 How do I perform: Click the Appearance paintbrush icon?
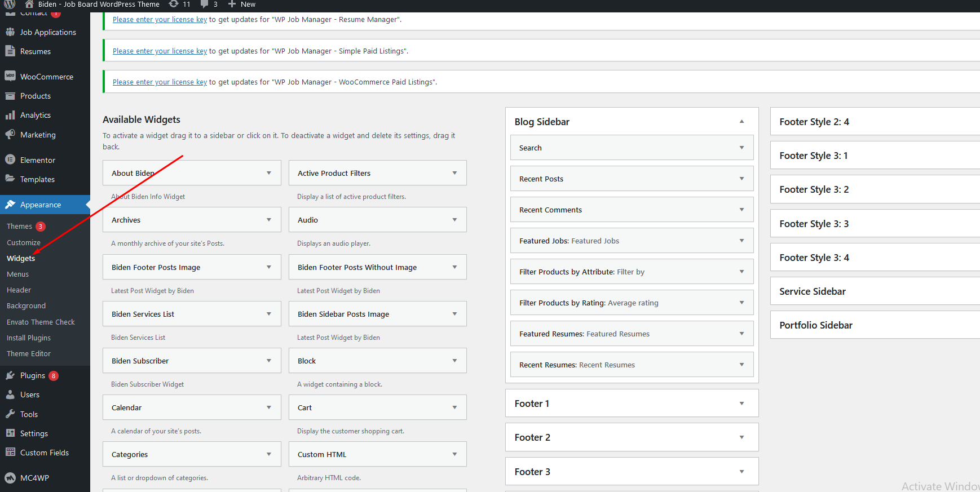click(10, 204)
